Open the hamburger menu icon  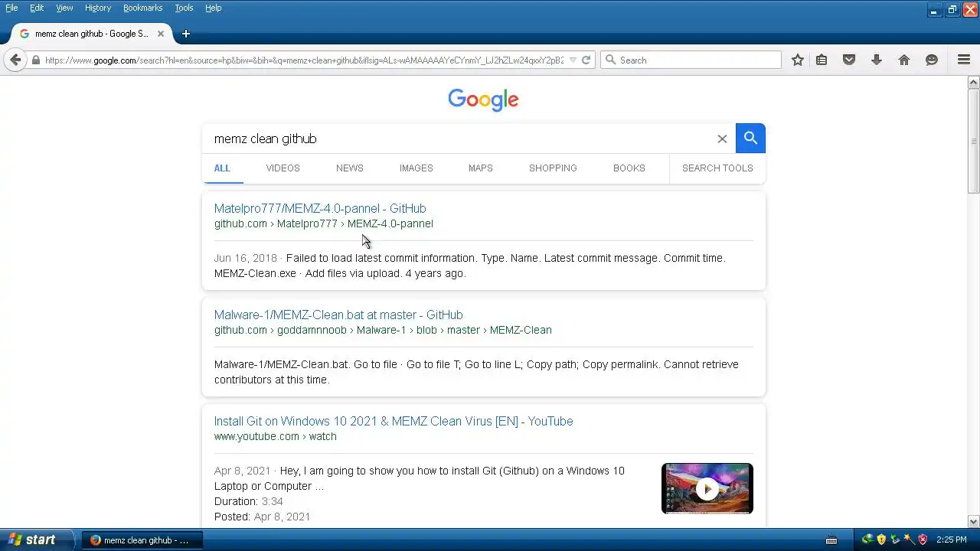[x=964, y=60]
